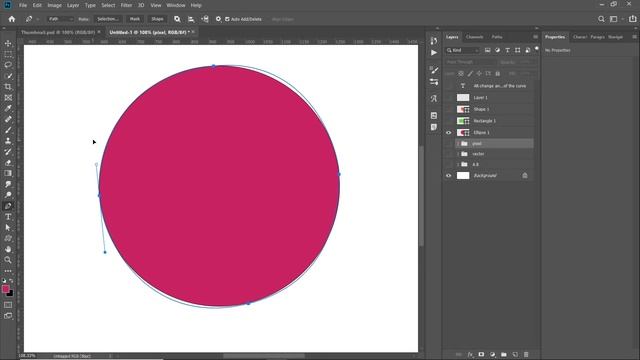The image size is (640, 360).
Task: Toggle layer filtering on/off switch
Action: pos(537,49)
